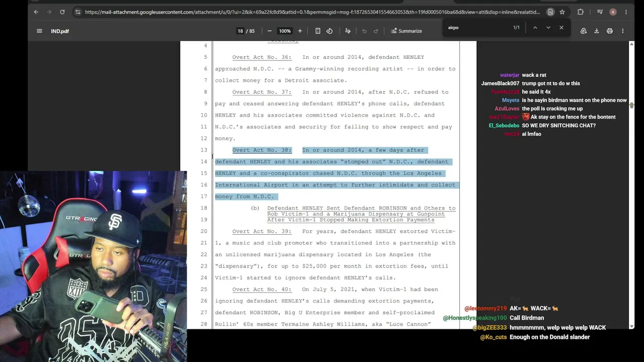644x362 pixels.
Task: Click the reader mode icon in address bar
Action: click(550, 12)
